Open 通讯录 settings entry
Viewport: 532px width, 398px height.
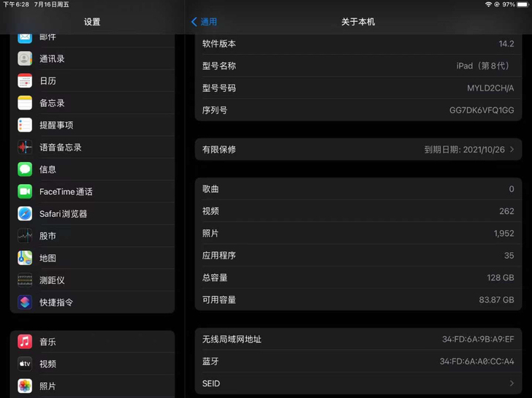[92, 58]
